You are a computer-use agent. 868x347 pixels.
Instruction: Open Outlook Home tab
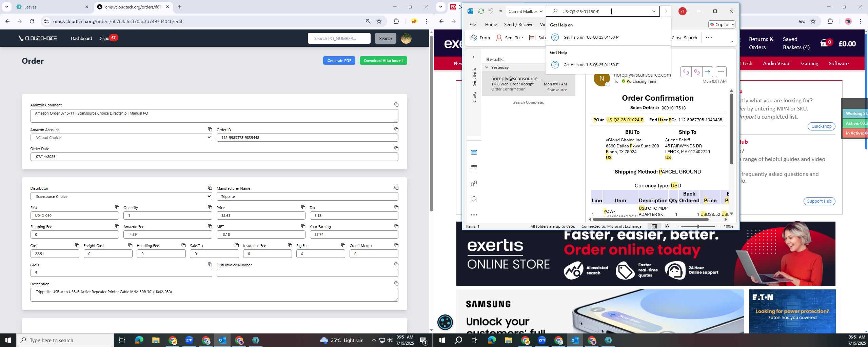click(491, 24)
